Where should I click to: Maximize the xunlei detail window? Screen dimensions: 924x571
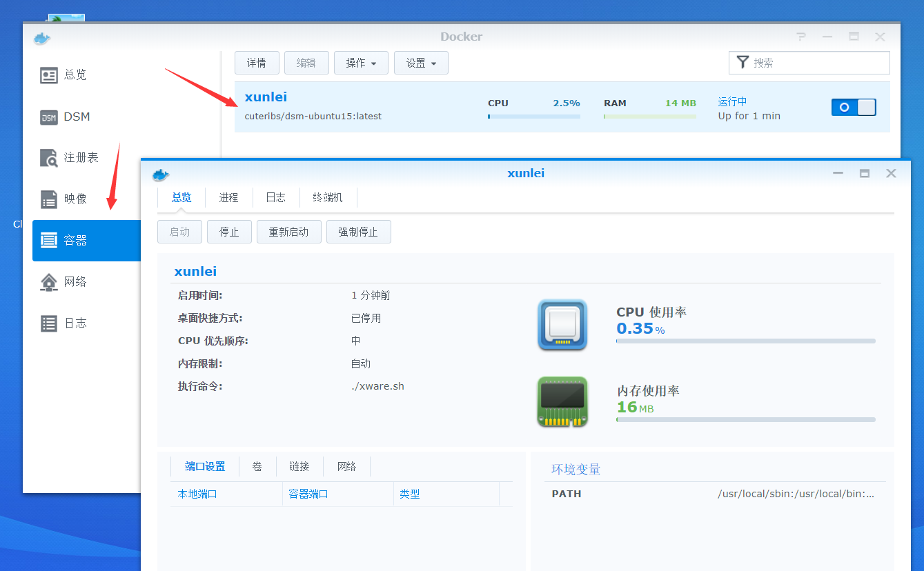(865, 174)
